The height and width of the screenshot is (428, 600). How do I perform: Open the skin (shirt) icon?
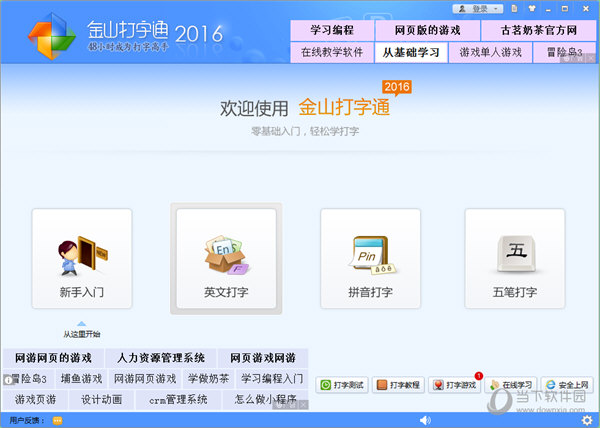click(x=532, y=8)
